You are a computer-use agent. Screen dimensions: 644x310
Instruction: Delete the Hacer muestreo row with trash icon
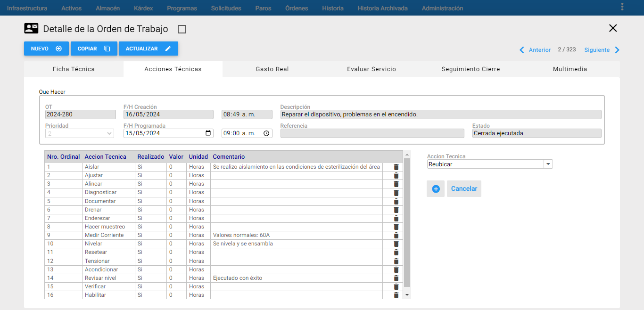(x=396, y=227)
